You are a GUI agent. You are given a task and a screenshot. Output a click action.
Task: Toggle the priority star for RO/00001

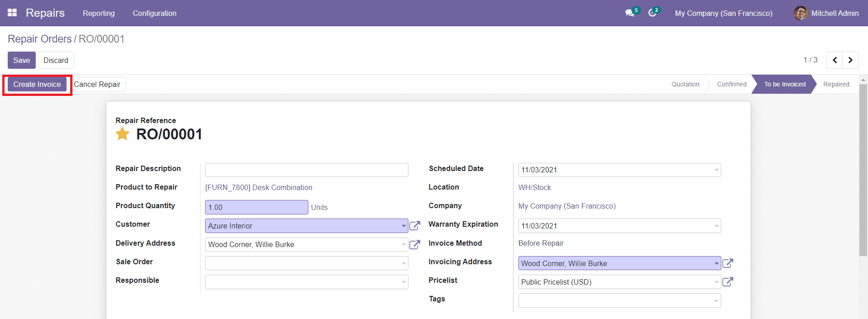122,134
